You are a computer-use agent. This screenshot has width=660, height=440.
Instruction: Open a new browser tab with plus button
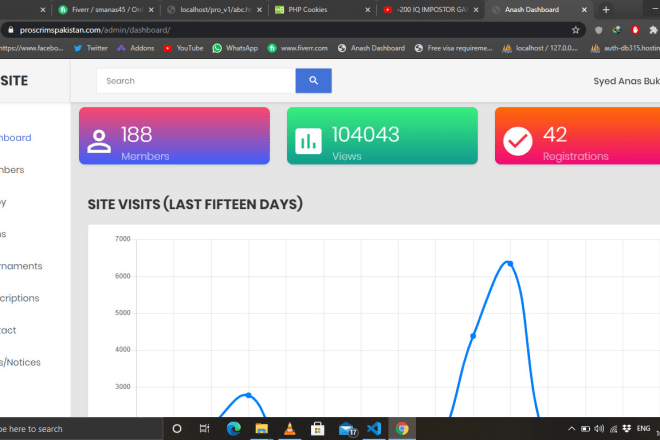(x=606, y=9)
